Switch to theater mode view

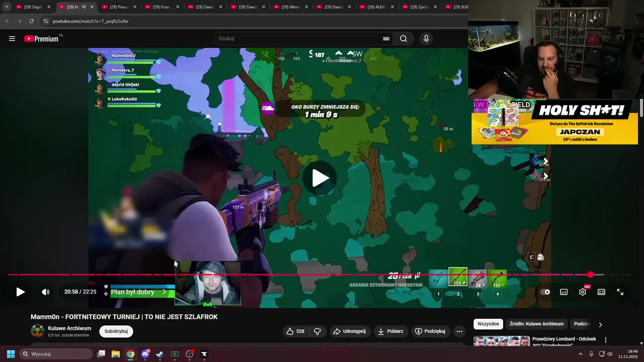click(x=601, y=292)
